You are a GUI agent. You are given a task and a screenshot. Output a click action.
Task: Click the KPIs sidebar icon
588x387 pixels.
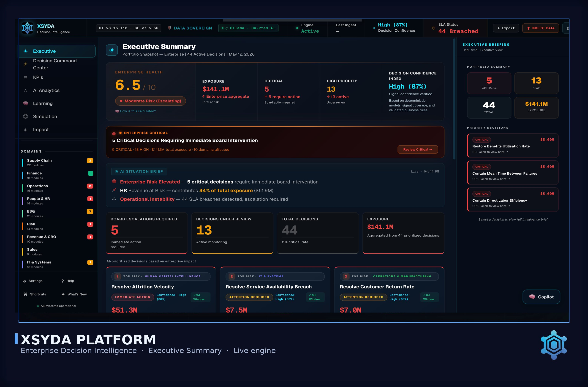point(25,77)
